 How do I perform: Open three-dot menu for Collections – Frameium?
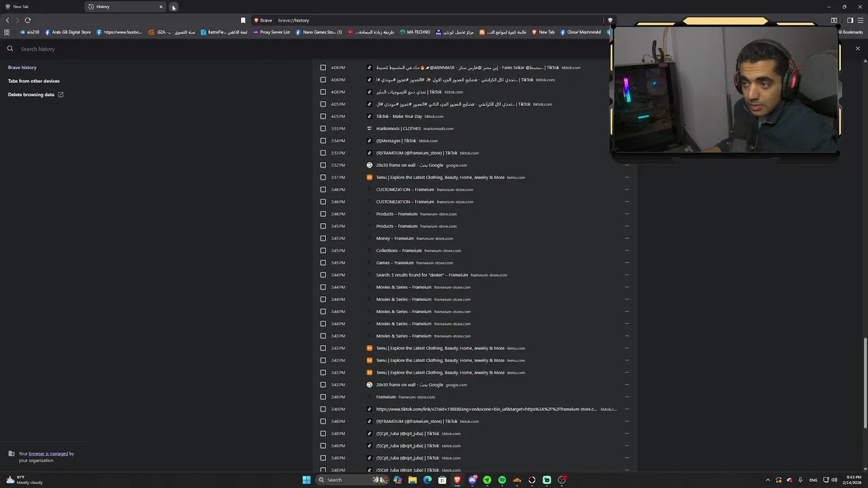[627, 251]
